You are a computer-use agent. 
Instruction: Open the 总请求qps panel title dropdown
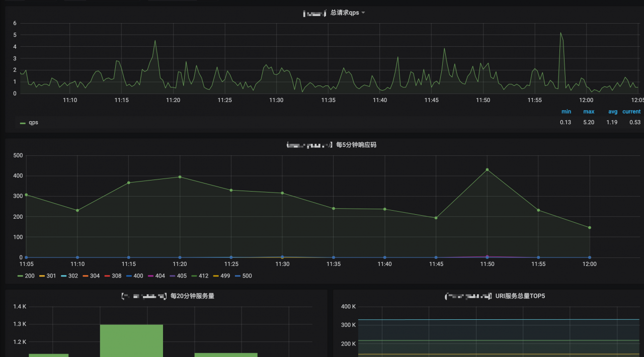[x=345, y=13]
